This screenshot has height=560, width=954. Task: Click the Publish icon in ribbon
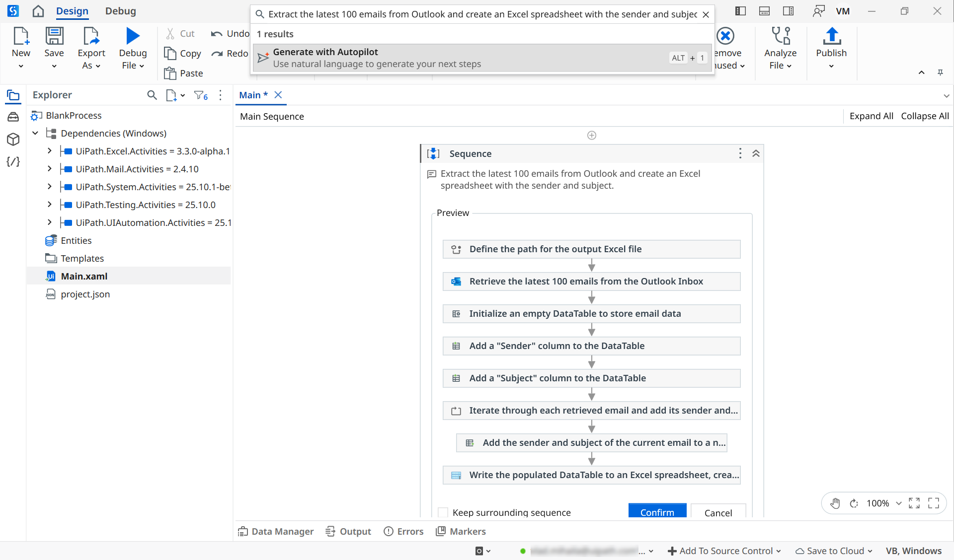point(831,37)
